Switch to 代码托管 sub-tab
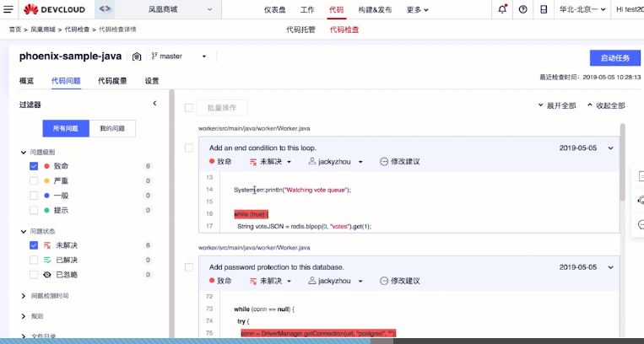This screenshot has width=644, height=344. [x=301, y=30]
